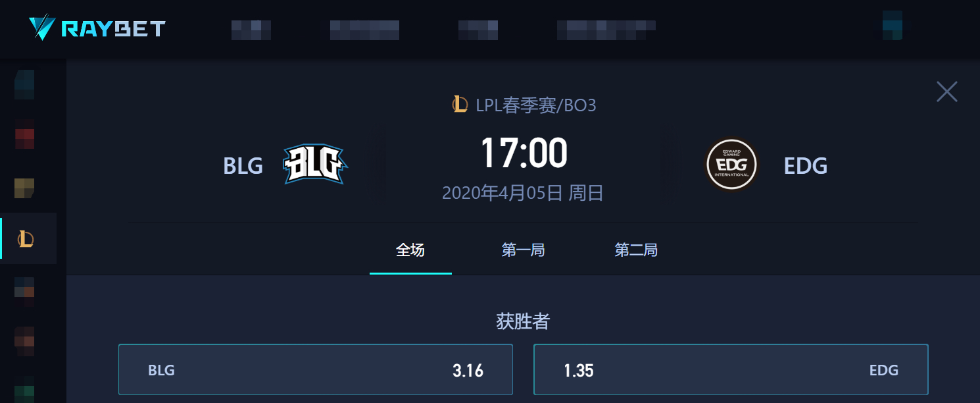Click the 获胜者 market heading
Screen dimensions: 980x403
coord(523,321)
